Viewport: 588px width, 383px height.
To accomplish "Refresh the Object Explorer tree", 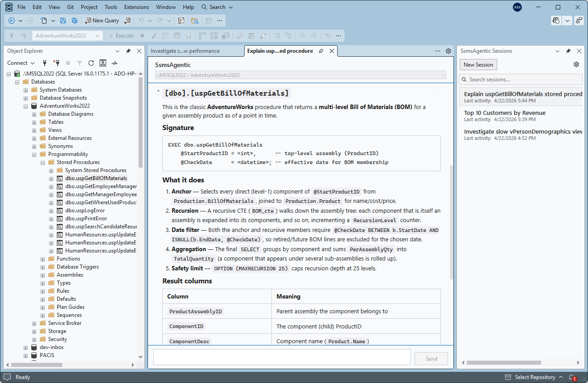I will 91,63.
